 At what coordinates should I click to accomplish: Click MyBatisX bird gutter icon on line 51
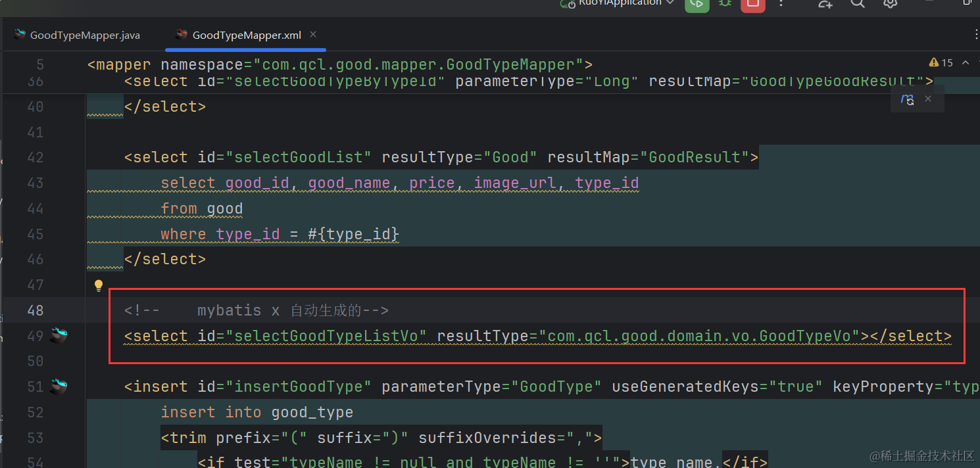[59, 386]
